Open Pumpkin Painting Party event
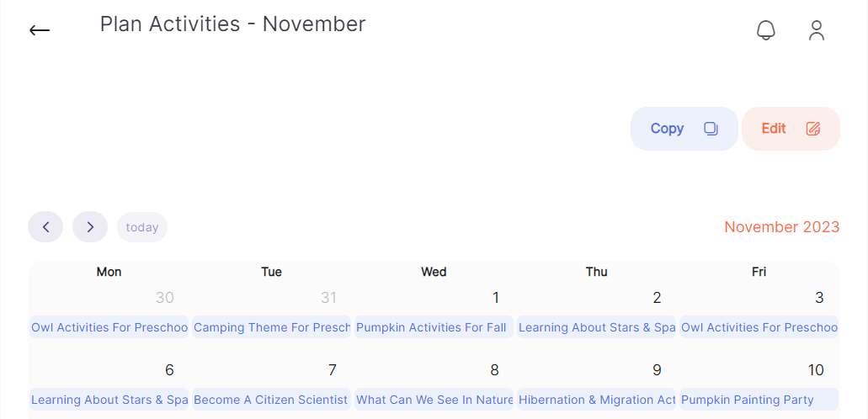868x419 pixels. coord(759,400)
